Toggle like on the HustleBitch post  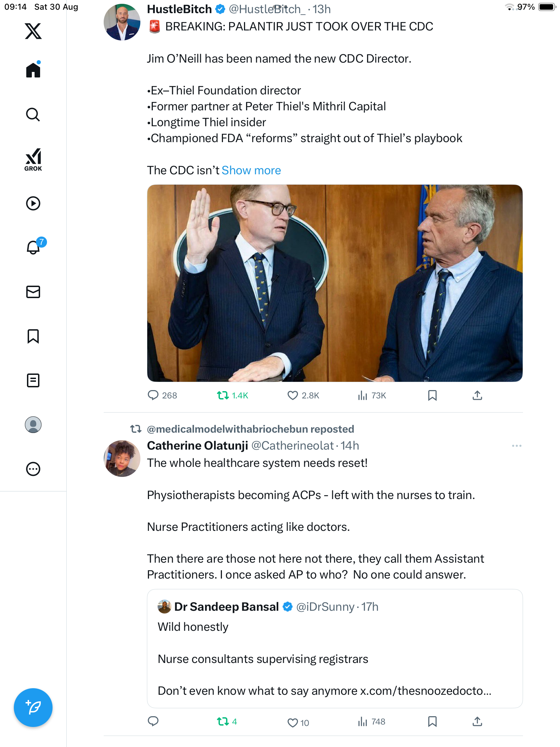click(293, 395)
